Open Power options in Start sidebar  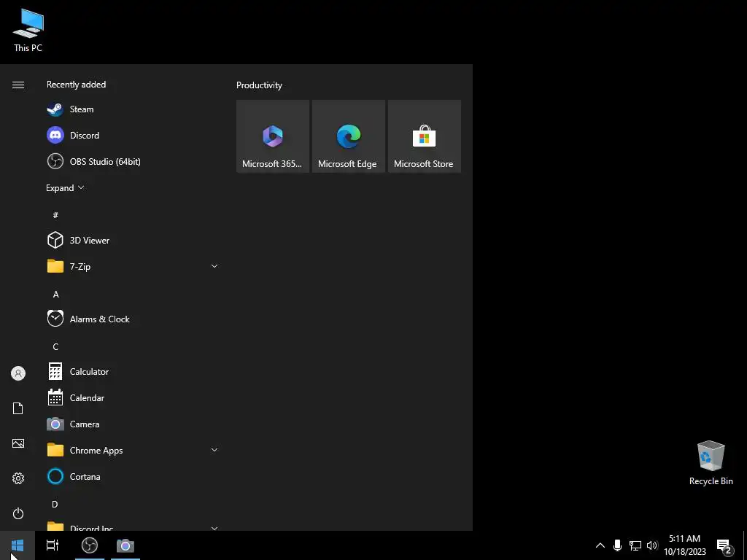[x=18, y=513]
